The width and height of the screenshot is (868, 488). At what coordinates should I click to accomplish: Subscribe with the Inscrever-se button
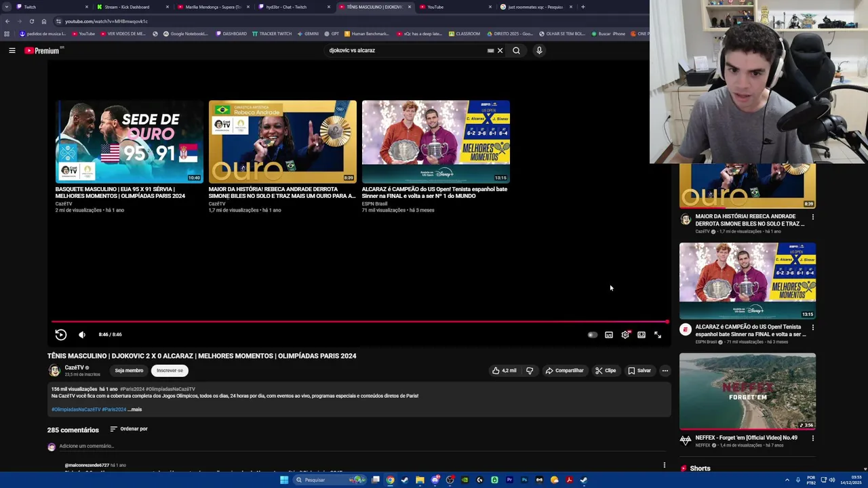pos(170,371)
